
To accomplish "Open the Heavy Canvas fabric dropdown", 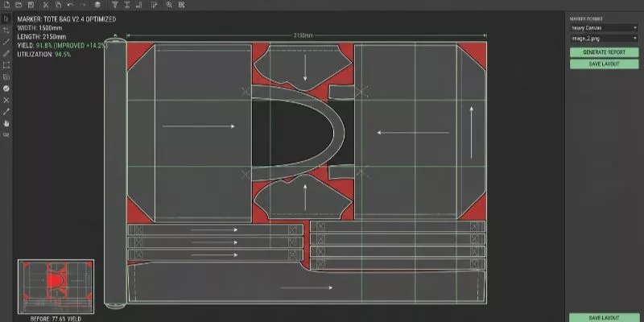I will point(604,28).
